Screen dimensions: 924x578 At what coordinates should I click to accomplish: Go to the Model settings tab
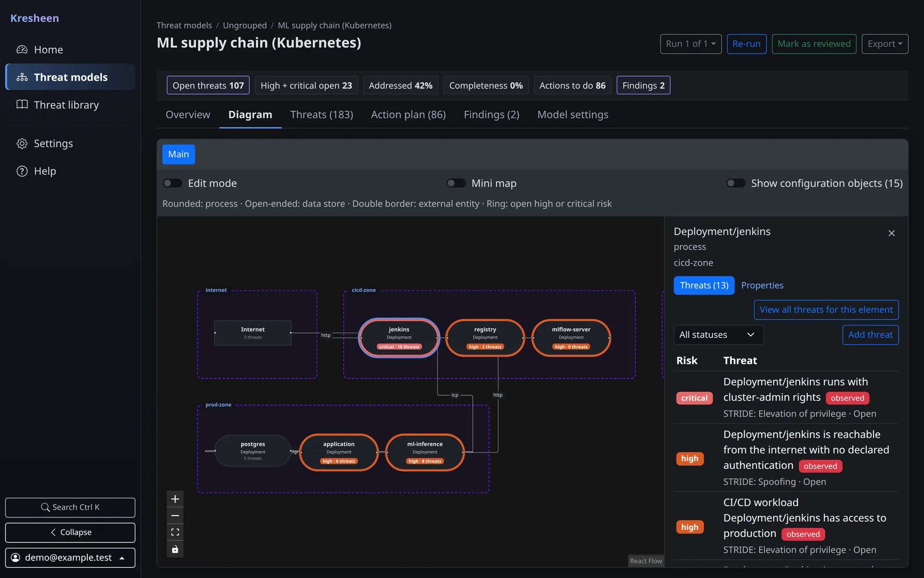(x=573, y=115)
